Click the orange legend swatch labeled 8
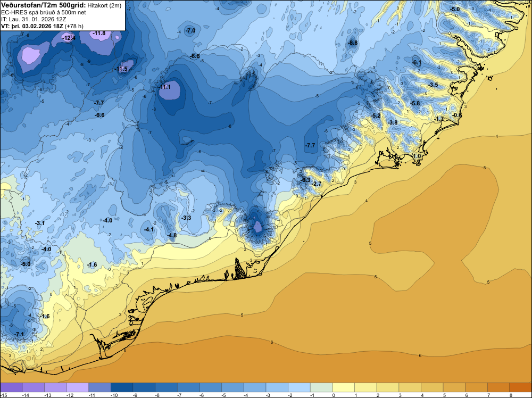 (521, 387)
